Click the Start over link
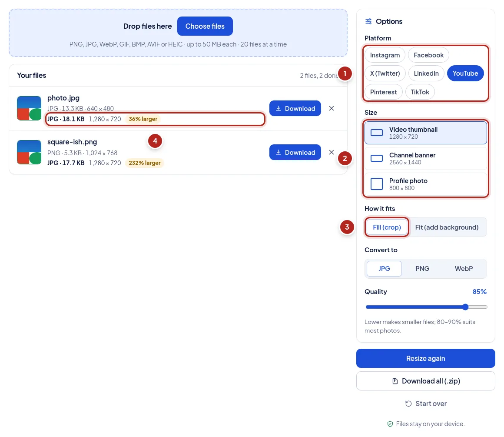Screen dimensions: 504x437 click(425, 404)
